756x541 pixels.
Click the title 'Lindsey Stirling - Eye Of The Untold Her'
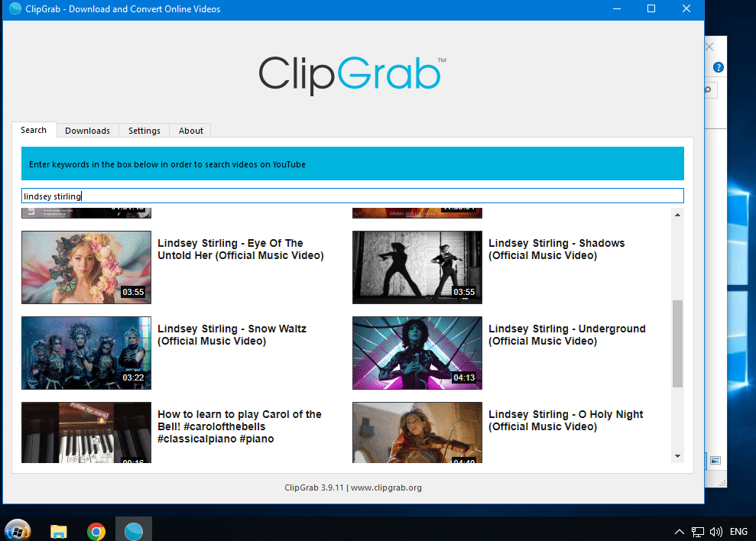[241, 249]
